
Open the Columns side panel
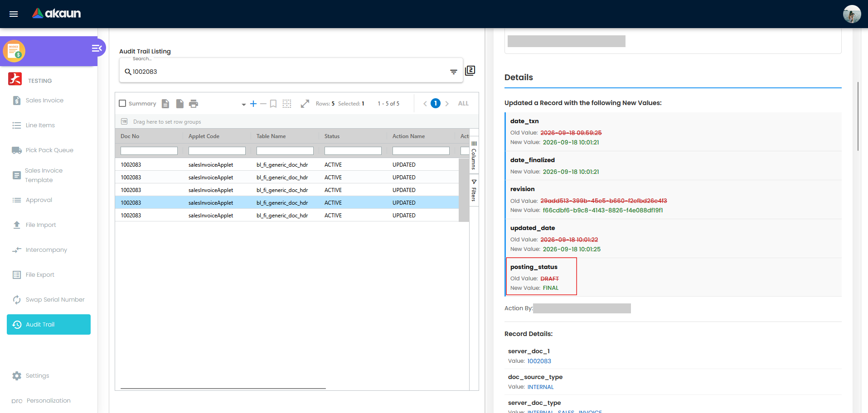coord(474,155)
